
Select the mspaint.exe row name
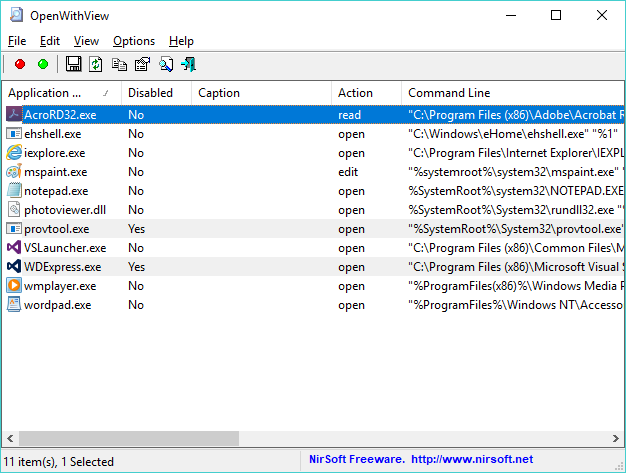click(55, 172)
